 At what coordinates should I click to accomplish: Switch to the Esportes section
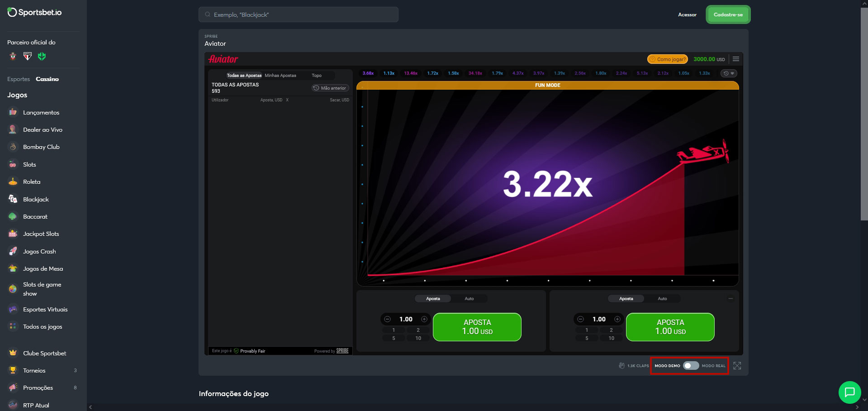pos(19,79)
